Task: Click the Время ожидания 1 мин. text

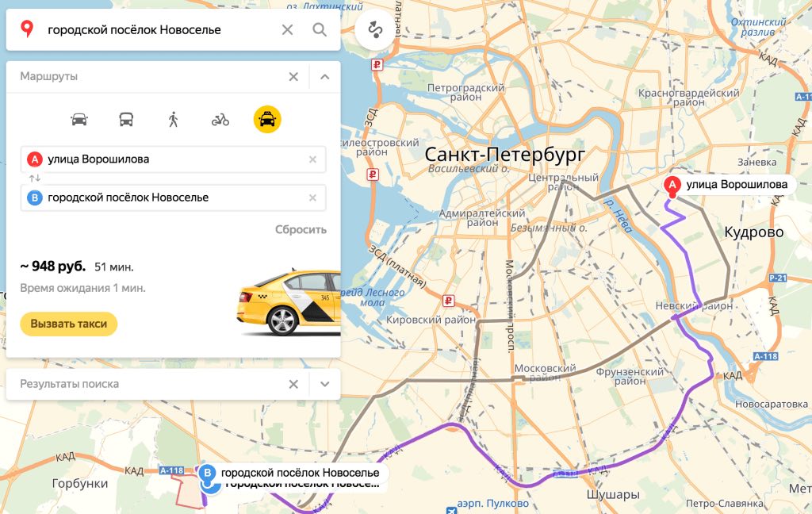Action: (82, 288)
